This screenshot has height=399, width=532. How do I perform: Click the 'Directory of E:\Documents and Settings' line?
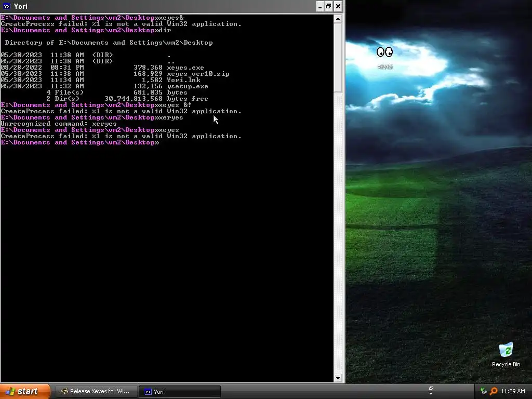(109, 43)
